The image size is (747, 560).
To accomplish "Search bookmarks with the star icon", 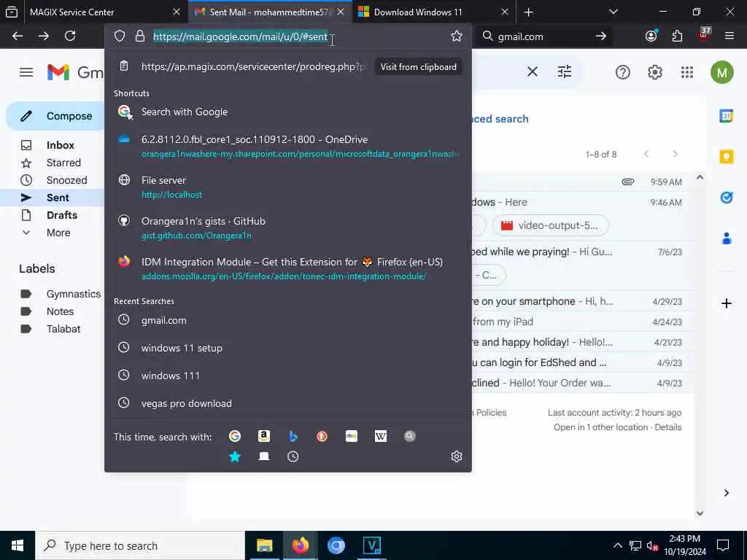I will [235, 456].
